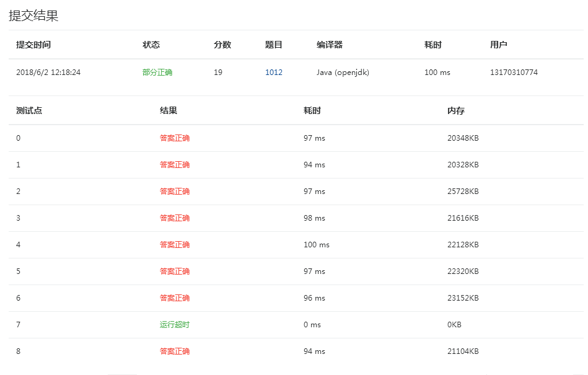
Task: Open problem 1012 link
Action: pyautogui.click(x=274, y=73)
